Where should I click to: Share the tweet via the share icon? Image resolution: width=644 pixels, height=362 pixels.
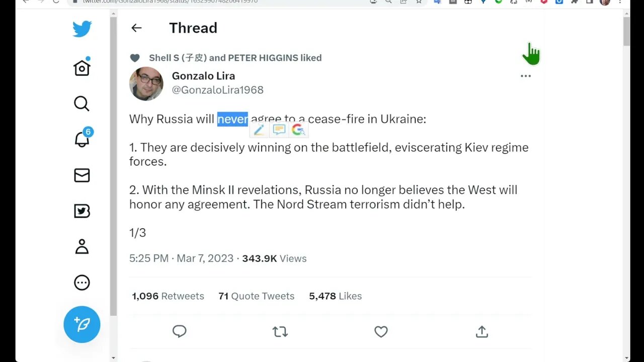point(481,331)
